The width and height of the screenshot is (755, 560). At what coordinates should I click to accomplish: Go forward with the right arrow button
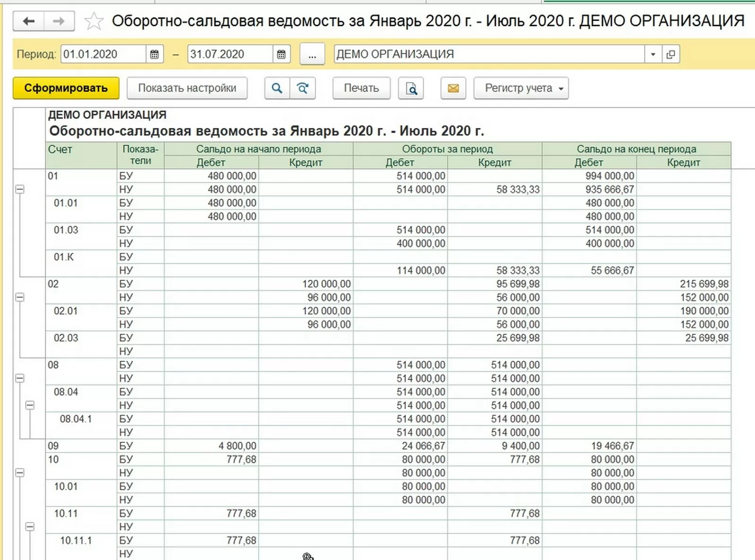(59, 21)
